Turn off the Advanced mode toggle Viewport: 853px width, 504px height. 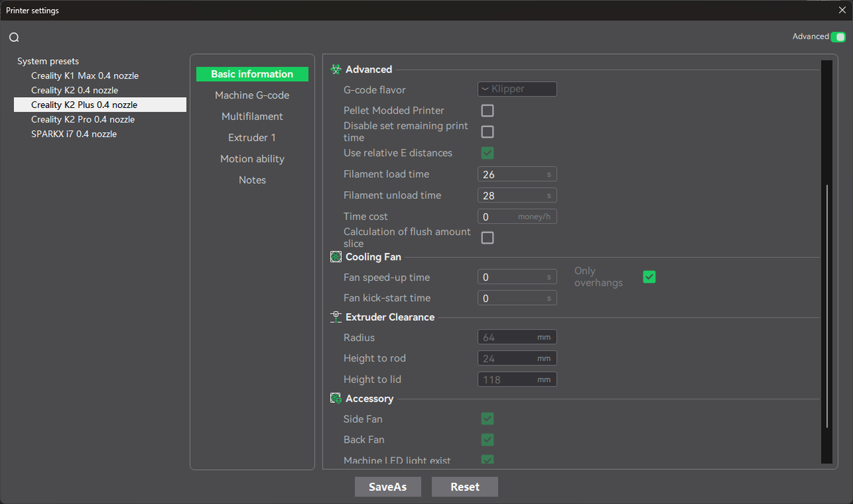[x=838, y=37]
